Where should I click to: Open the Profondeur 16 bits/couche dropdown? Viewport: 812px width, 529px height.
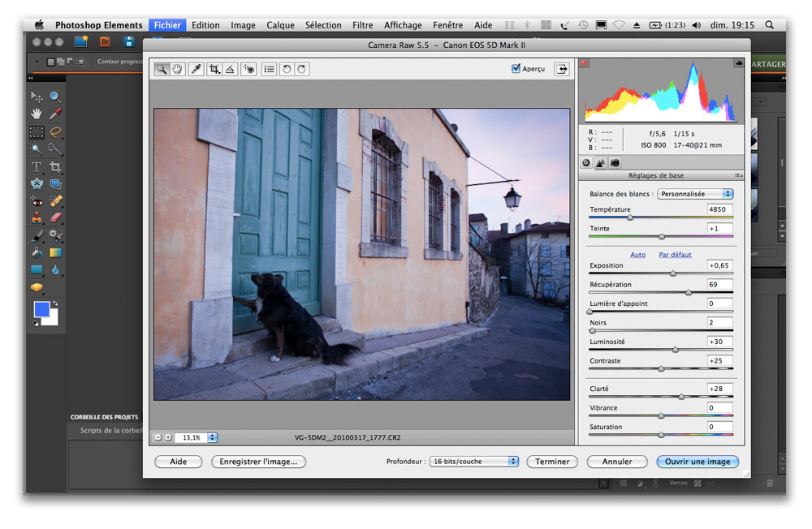click(x=474, y=461)
